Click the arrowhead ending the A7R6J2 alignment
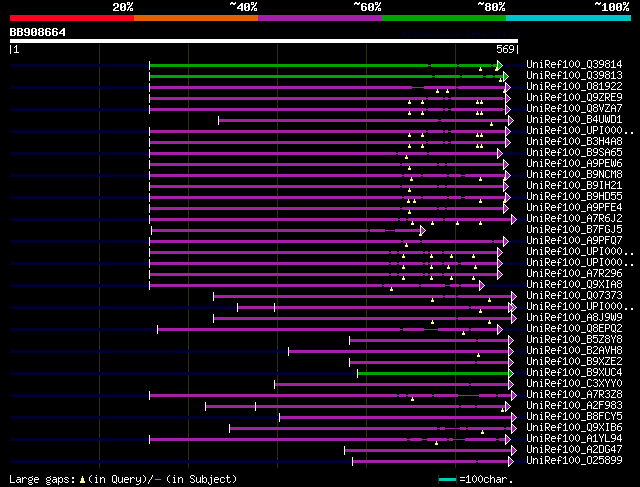Viewport: 640px width, 487px height. click(514, 220)
